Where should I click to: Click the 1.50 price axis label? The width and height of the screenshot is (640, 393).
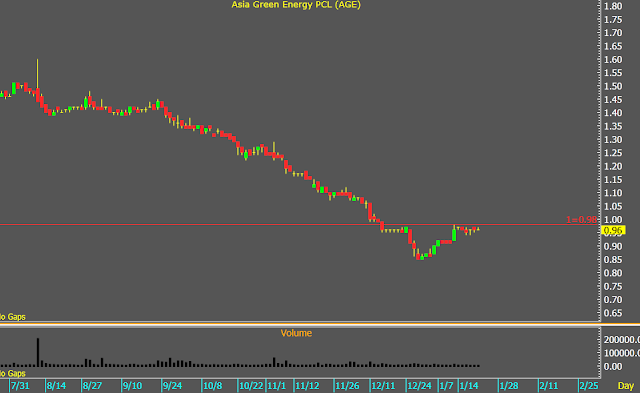click(613, 86)
